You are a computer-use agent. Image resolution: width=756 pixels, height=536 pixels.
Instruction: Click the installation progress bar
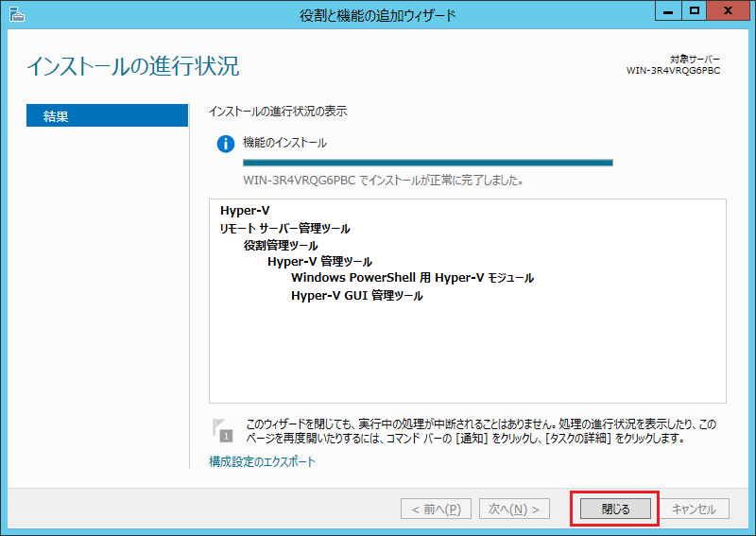click(x=428, y=163)
